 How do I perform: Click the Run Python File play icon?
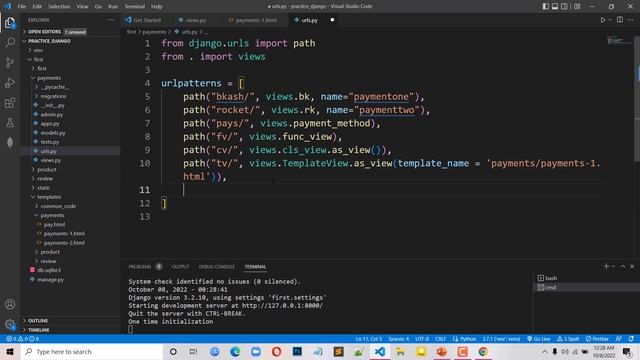tap(602, 20)
